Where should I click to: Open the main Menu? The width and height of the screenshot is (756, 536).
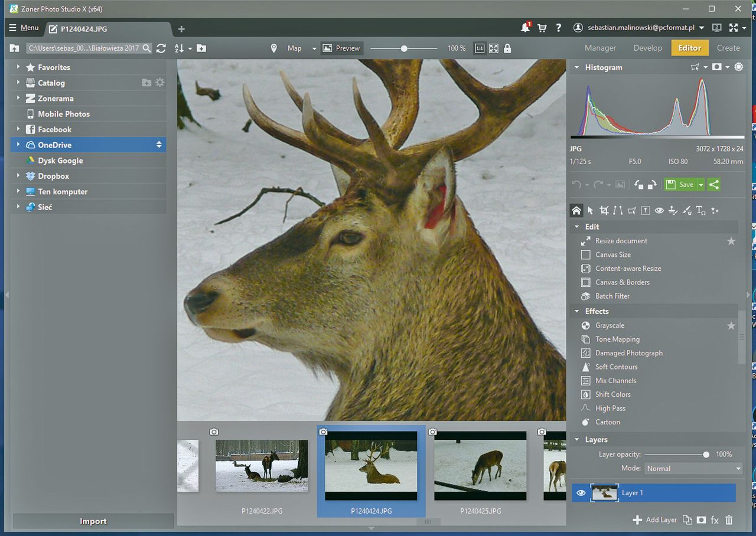[x=24, y=28]
